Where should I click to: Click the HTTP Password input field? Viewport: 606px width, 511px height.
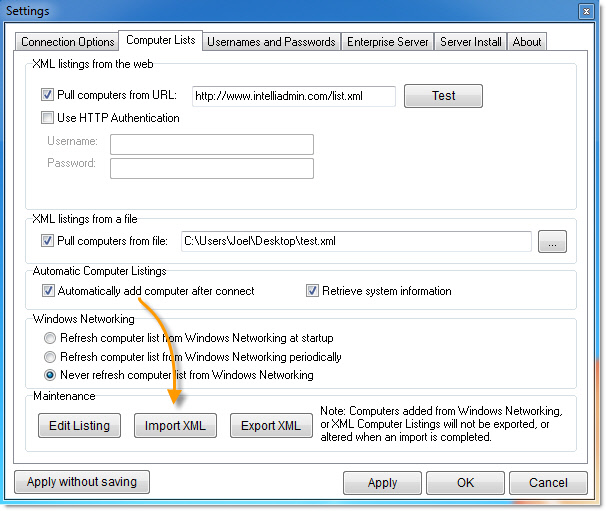pyautogui.click(x=212, y=169)
